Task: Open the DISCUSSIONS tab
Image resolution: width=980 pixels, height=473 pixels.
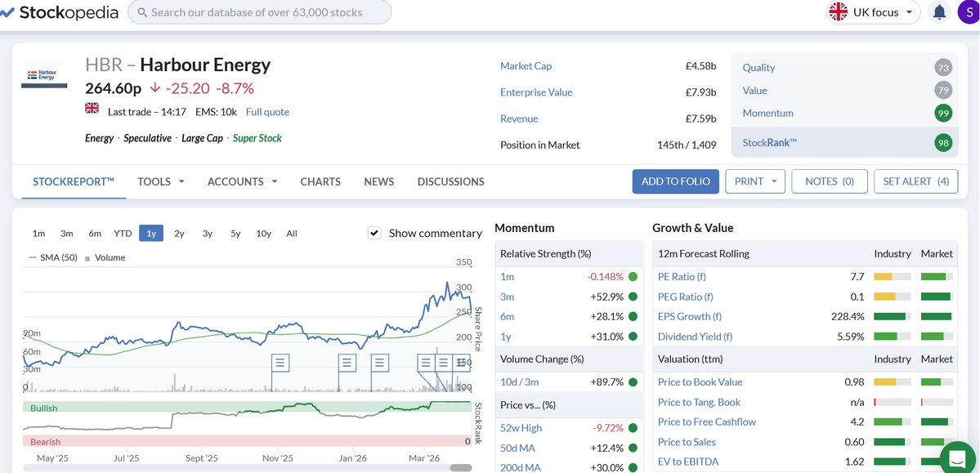Action: click(x=450, y=181)
